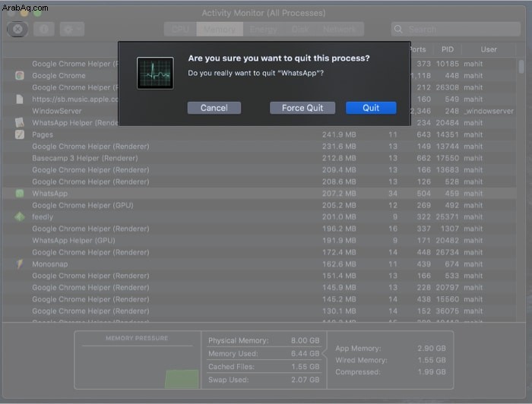The image size is (532, 404).
Task: Click the Memory Used 6.44 GB value
Action: point(305,354)
